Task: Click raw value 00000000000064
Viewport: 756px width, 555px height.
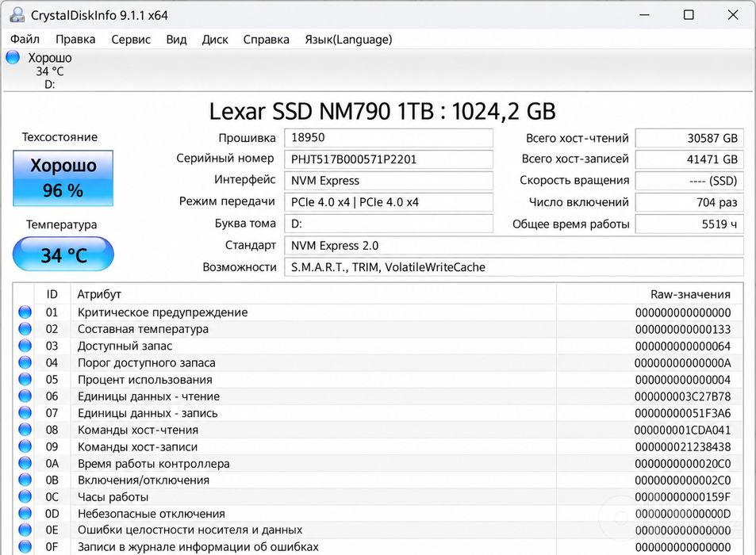Action: pos(683,346)
